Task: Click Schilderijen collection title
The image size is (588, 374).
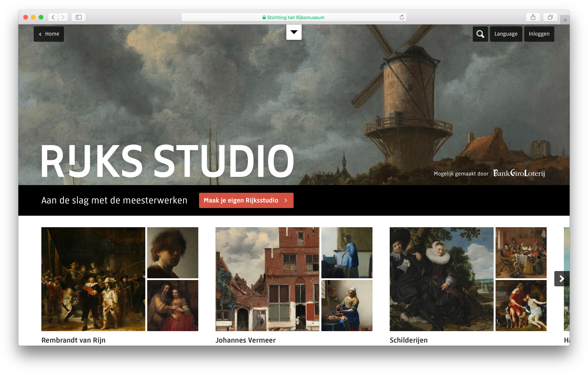Action: click(408, 340)
